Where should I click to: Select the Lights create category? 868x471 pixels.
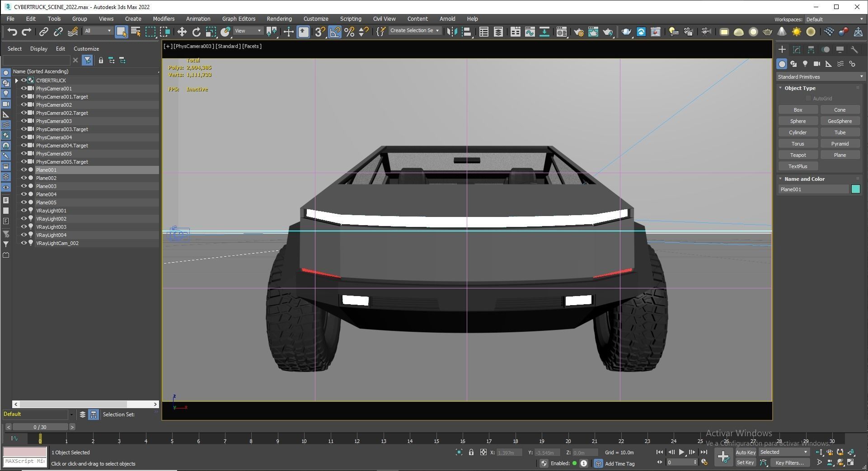[805, 64]
